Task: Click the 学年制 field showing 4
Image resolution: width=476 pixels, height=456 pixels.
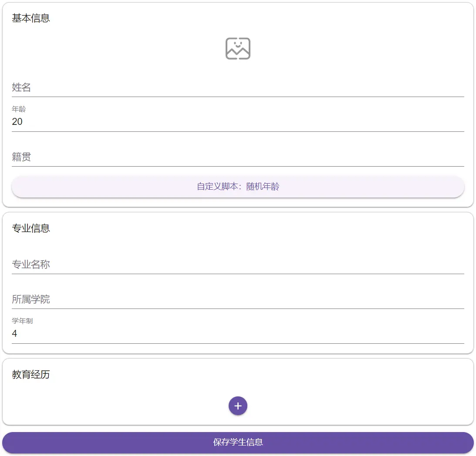Action: (x=238, y=329)
